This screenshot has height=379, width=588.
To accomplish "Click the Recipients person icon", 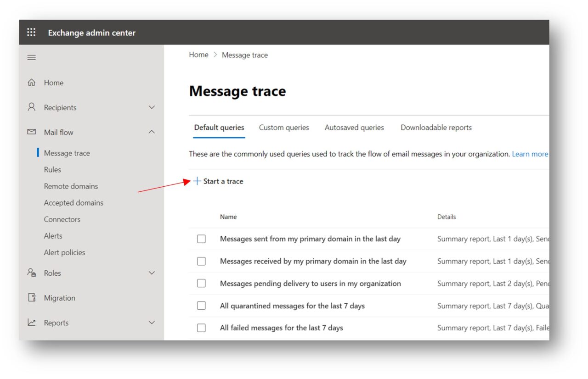I will coord(31,107).
